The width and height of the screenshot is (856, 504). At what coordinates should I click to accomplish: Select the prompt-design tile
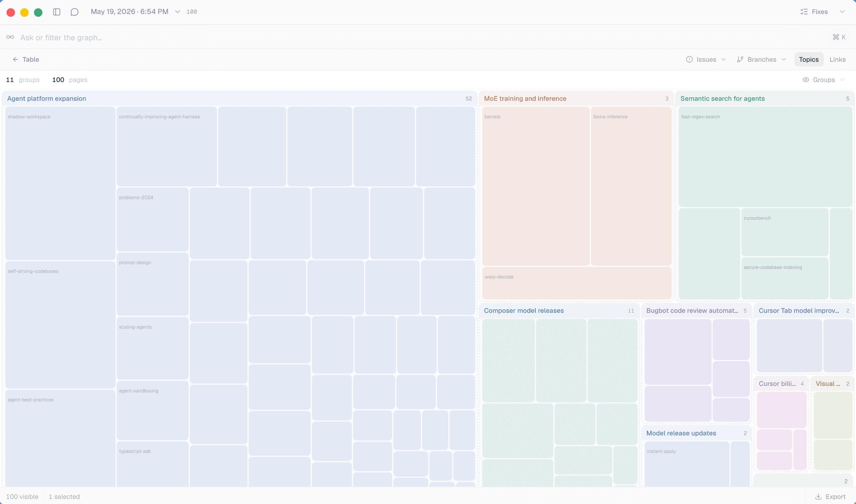click(152, 284)
